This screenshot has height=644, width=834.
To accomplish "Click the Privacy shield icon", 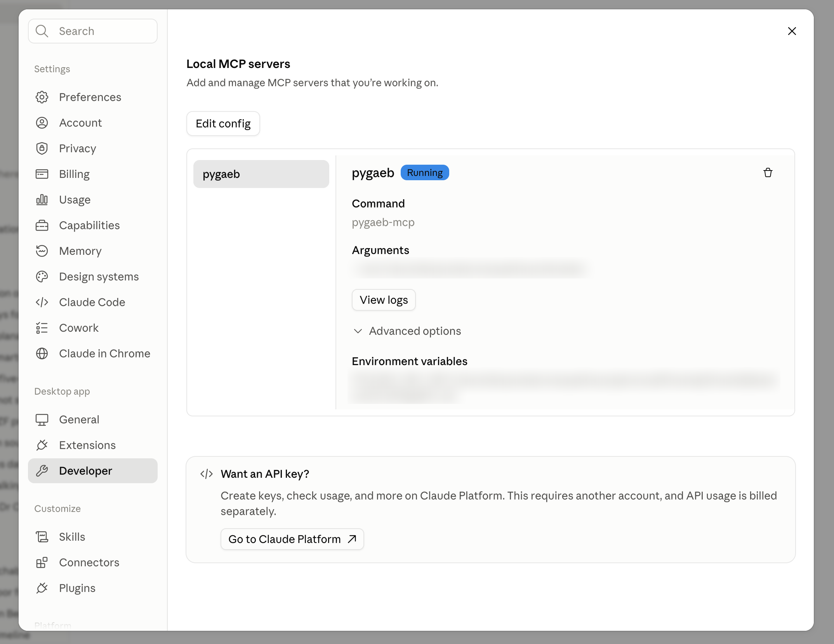I will pyautogui.click(x=42, y=148).
